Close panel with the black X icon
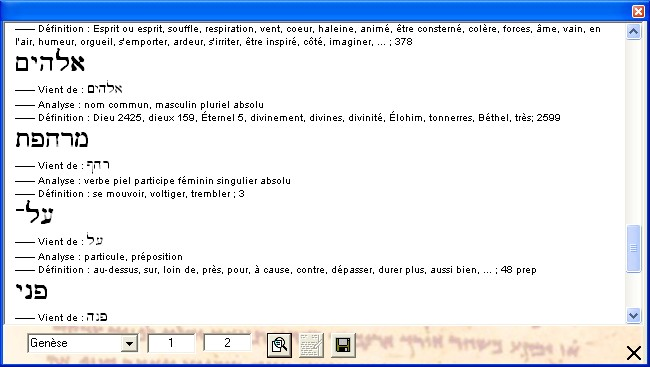650x367 pixels. pyautogui.click(x=634, y=353)
